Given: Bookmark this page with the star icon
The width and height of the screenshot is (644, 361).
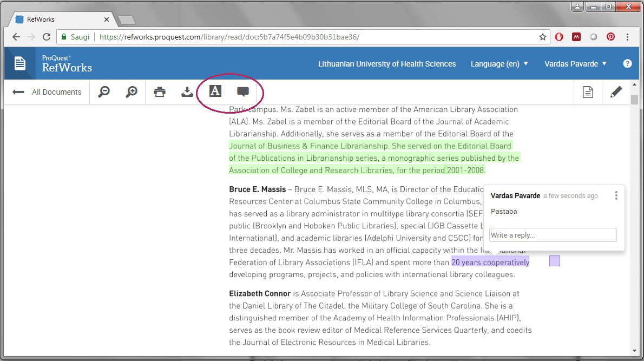Looking at the screenshot, I should point(542,37).
